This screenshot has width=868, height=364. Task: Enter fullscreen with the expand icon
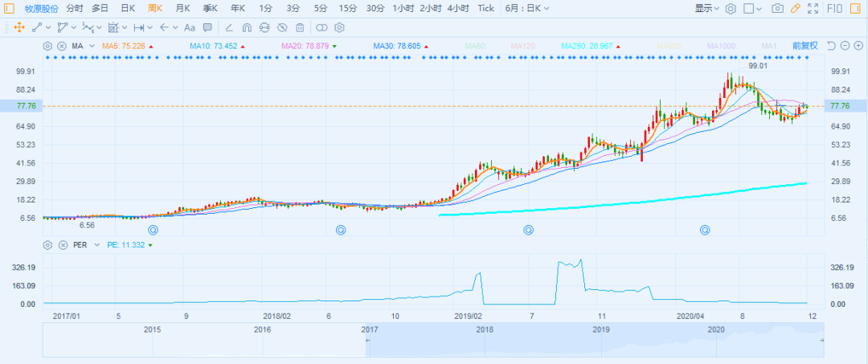point(813,9)
